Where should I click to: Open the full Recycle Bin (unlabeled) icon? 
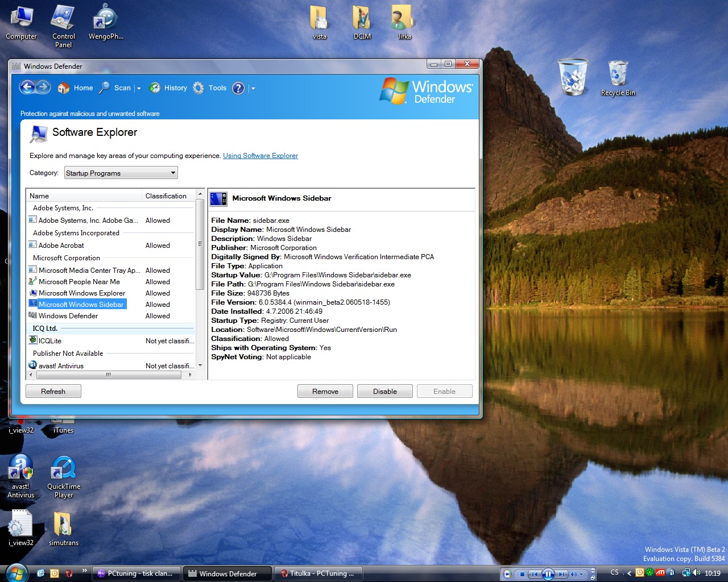(x=573, y=77)
